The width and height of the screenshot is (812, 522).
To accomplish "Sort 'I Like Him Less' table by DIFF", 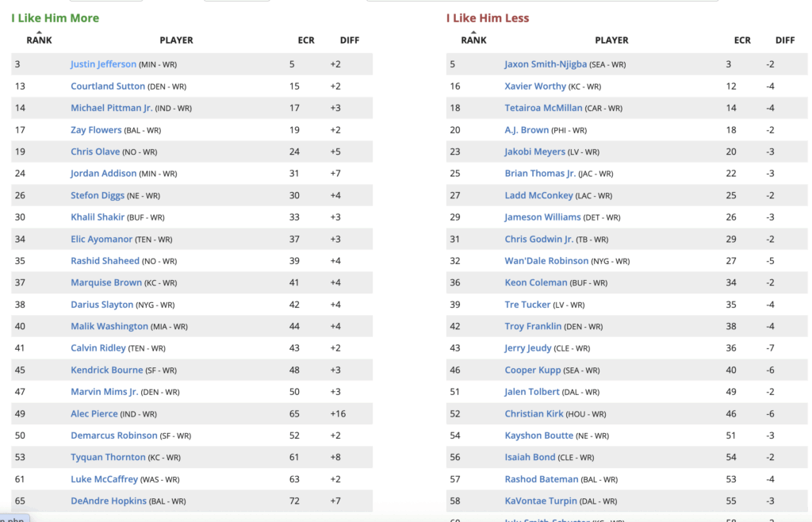I will click(x=785, y=40).
